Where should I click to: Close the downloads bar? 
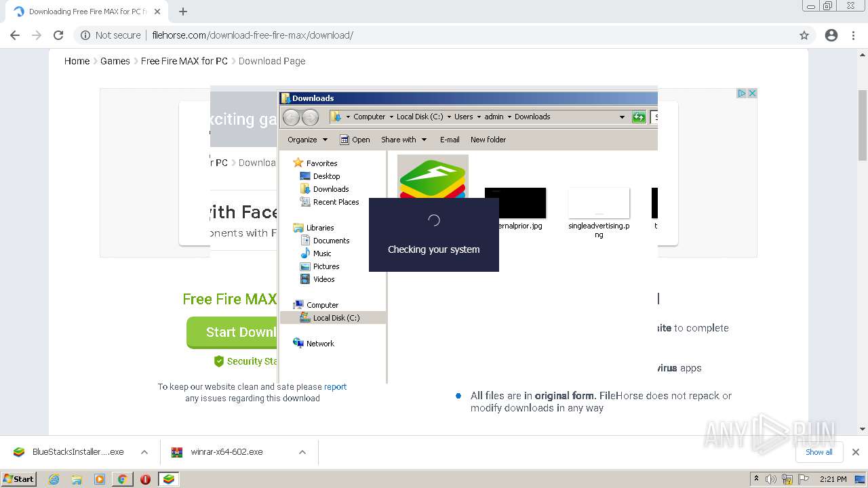(x=856, y=452)
